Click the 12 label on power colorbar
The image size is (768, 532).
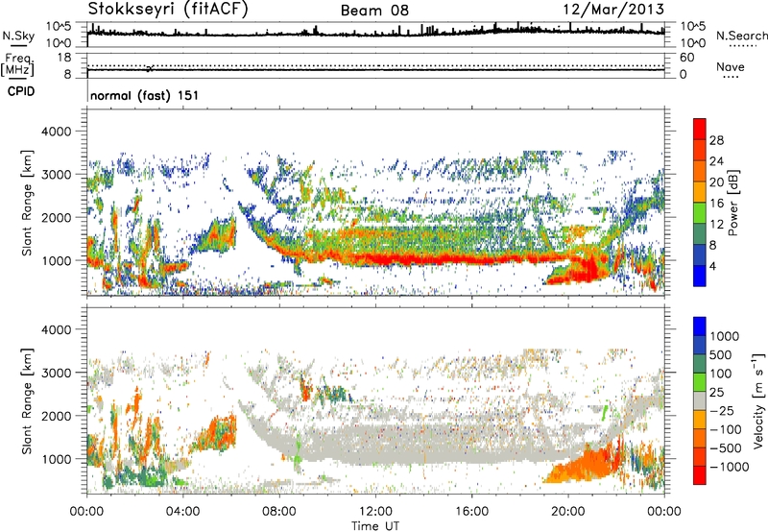click(716, 225)
